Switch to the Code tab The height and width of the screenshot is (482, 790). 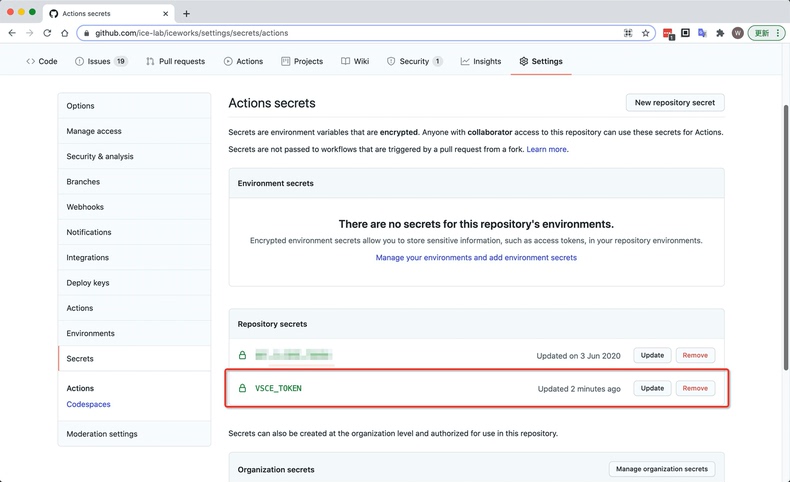tap(42, 61)
